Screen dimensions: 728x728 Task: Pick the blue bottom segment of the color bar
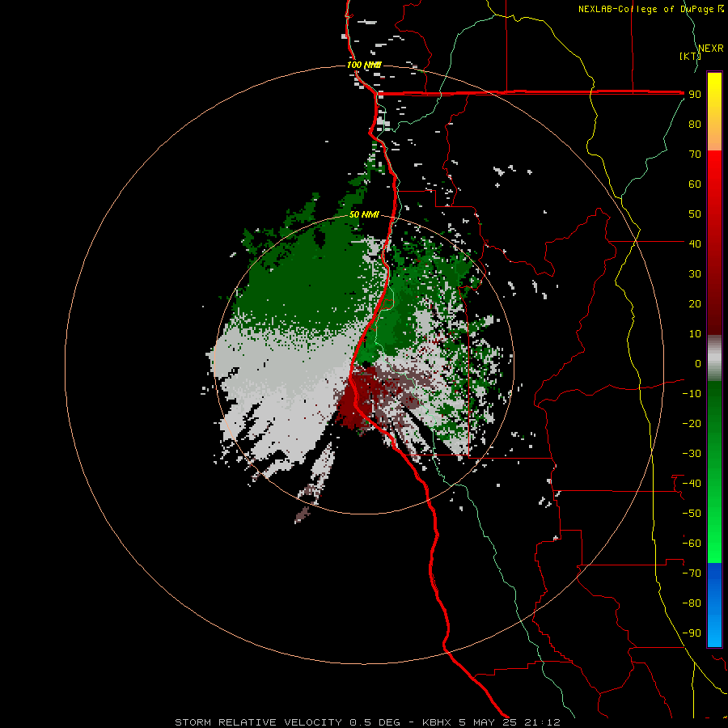point(714,605)
